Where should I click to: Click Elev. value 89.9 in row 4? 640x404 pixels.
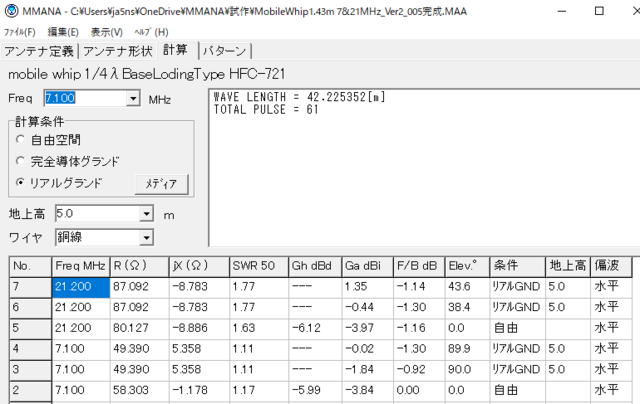click(x=467, y=350)
